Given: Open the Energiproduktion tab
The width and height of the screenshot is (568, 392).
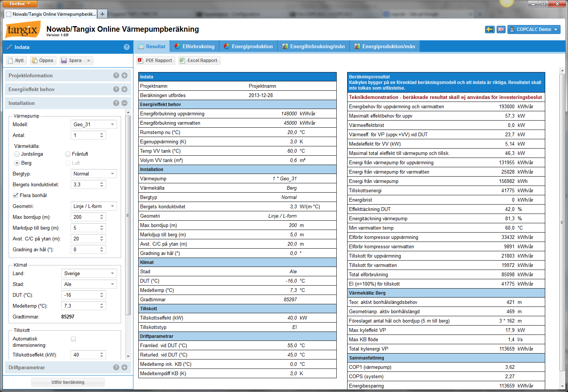Looking at the screenshot, I should [x=248, y=46].
